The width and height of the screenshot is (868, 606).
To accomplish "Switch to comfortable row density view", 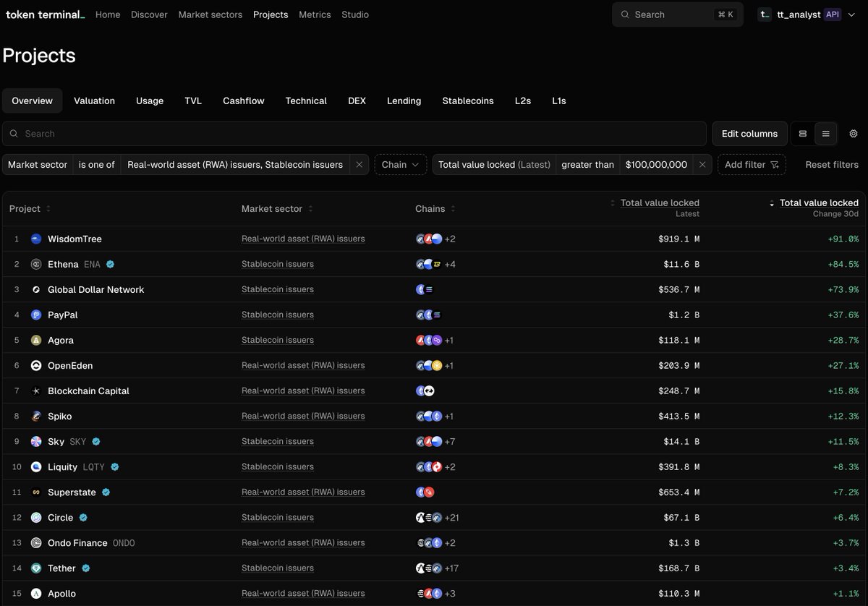I will click(x=803, y=134).
